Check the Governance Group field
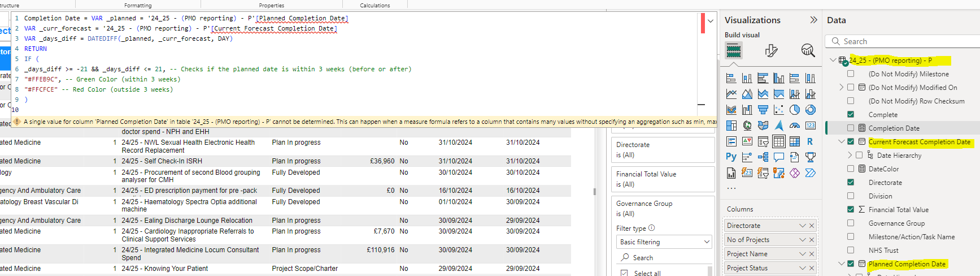The image size is (980, 276). click(x=851, y=223)
